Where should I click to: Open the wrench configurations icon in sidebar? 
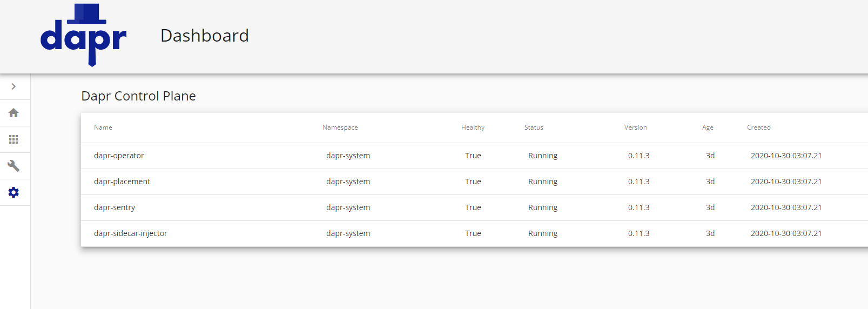(x=14, y=166)
